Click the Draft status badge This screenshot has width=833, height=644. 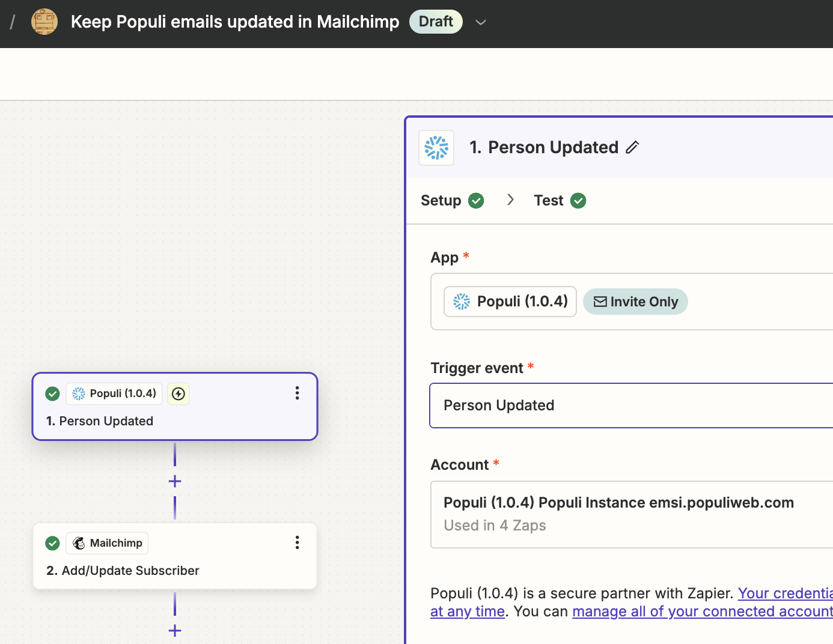pos(436,22)
